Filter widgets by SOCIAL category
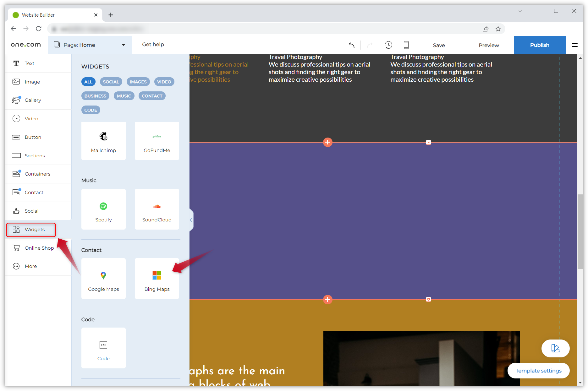 point(111,82)
